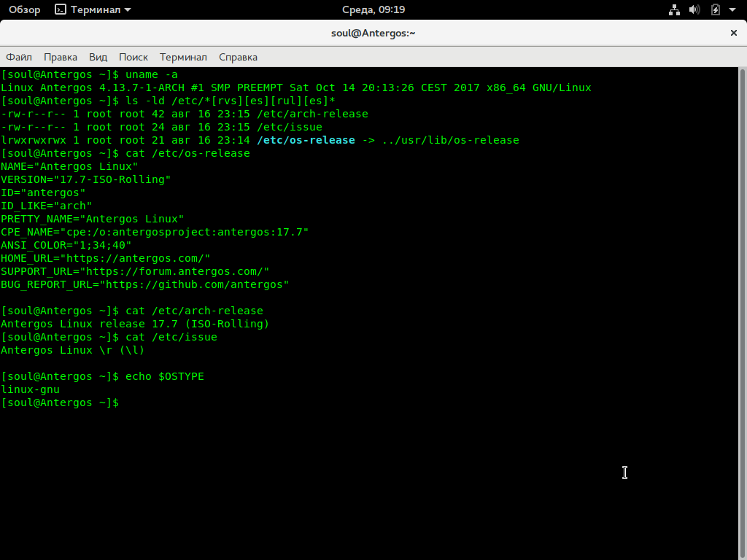Click the blue /etc/os-release symlink
Image resolution: width=747 pixels, height=560 pixels.
(x=306, y=140)
